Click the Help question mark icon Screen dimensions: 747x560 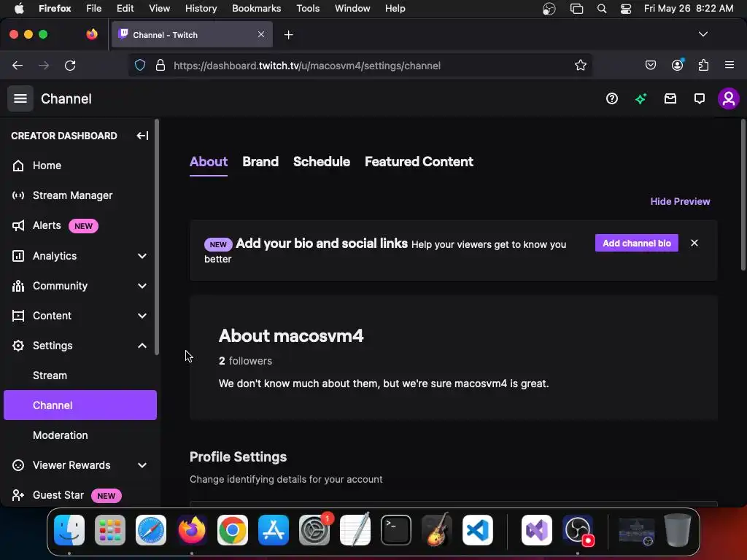(612, 98)
